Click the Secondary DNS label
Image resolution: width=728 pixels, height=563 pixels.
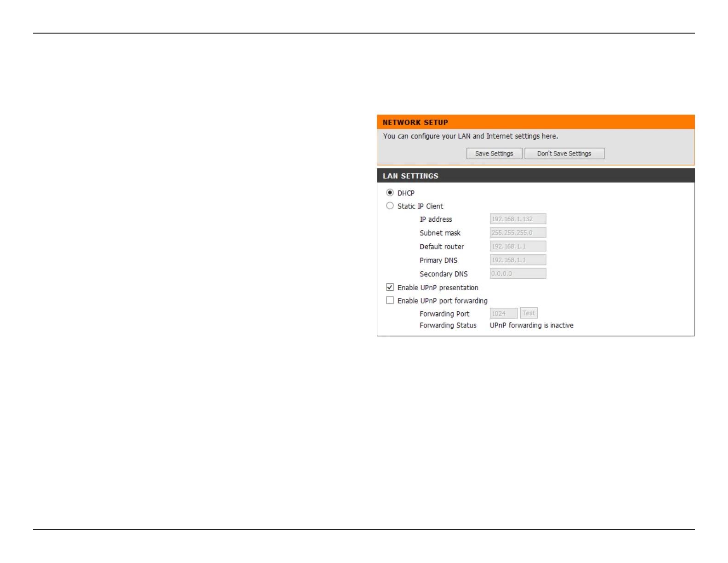coord(444,274)
